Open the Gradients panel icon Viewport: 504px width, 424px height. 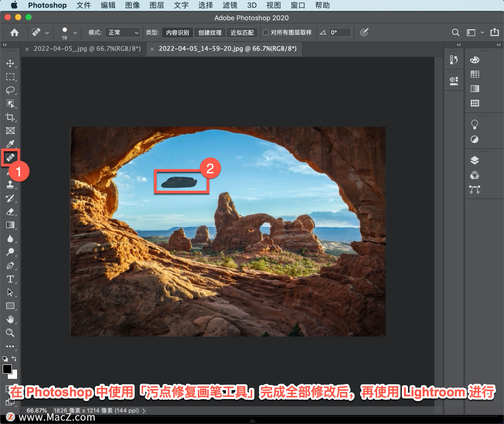pyautogui.click(x=475, y=89)
